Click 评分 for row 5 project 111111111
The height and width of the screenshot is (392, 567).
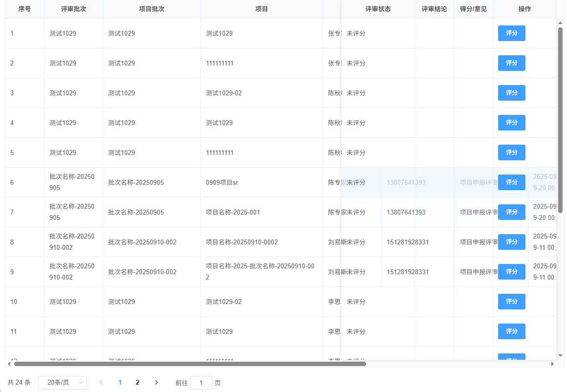click(x=511, y=152)
